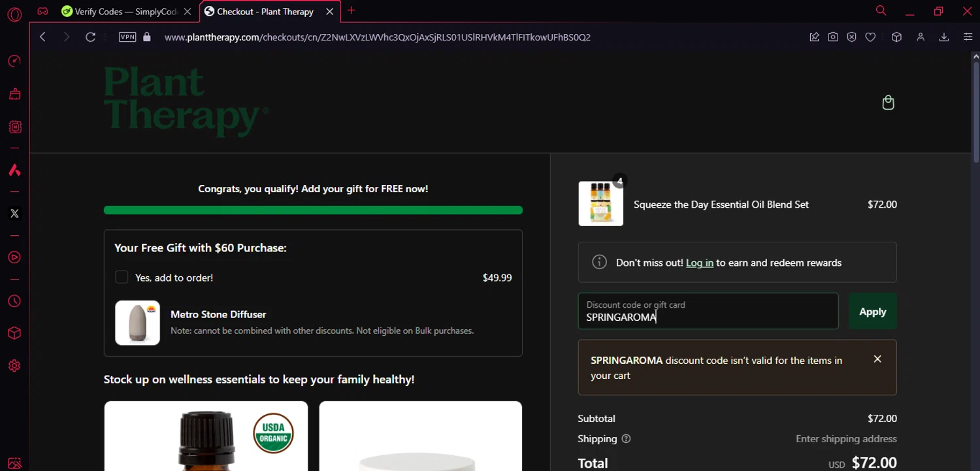The image size is (980, 471).
Task: Toggle the VPN badge in address bar
Action: click(127, 37)
